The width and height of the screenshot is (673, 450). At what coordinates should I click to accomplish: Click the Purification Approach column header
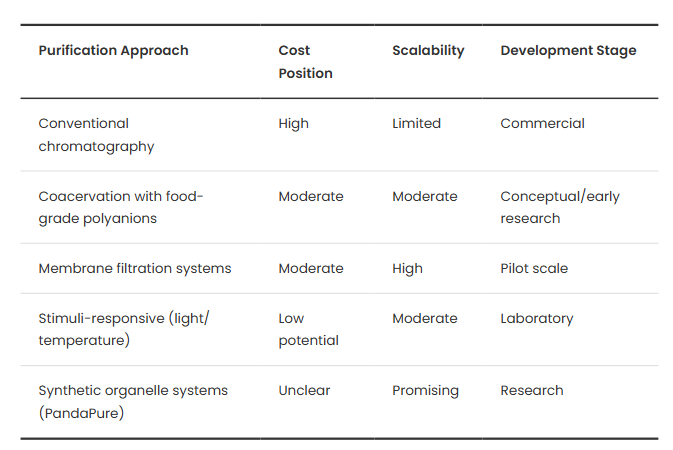coord(113,51)
